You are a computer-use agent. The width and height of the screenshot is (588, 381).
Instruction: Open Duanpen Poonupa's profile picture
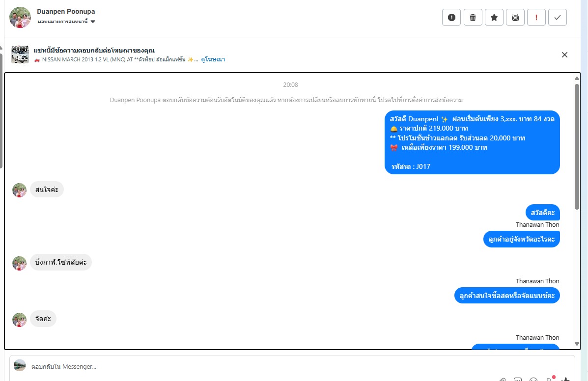[x=20, y=17]
